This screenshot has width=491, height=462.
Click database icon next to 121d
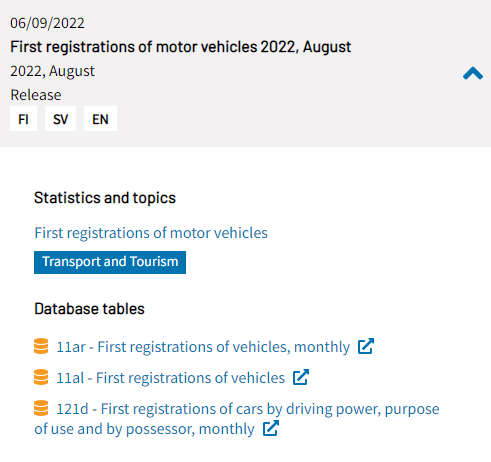click(41, 408)
